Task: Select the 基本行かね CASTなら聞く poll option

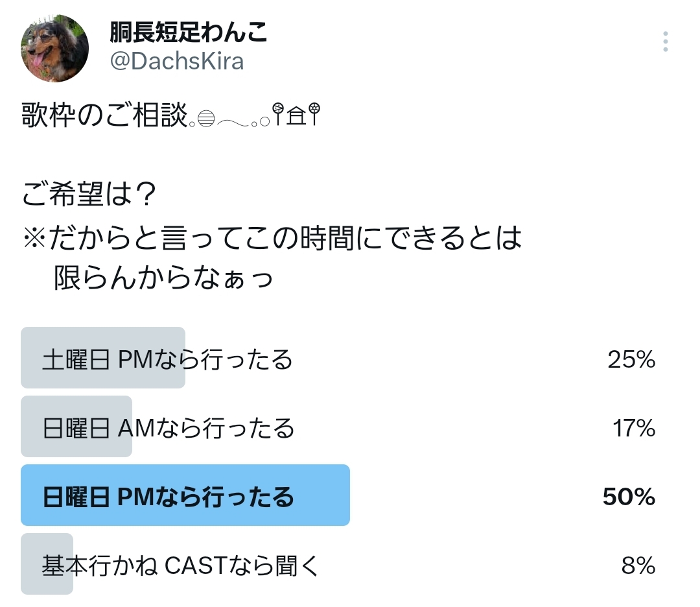Action: [181, 566]
